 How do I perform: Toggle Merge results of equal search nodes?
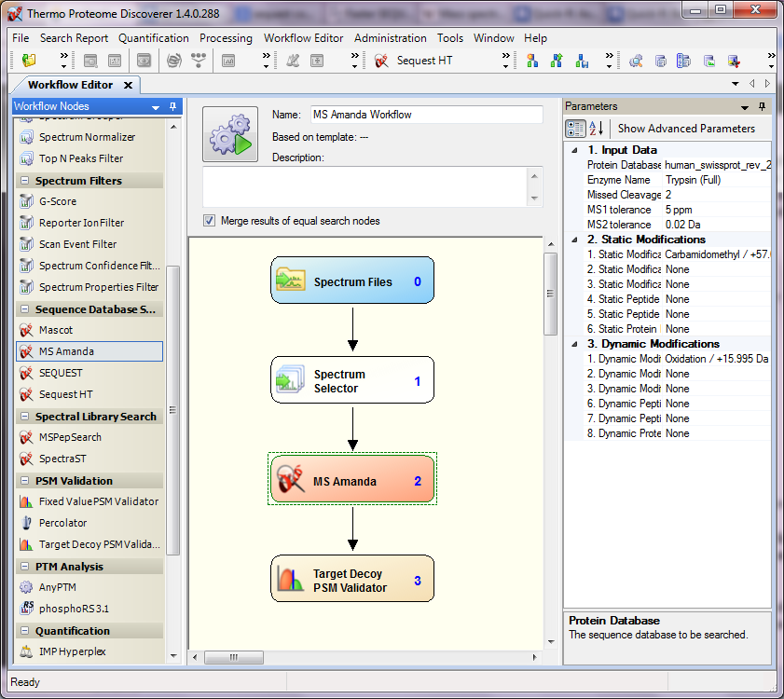pos(209,221)
